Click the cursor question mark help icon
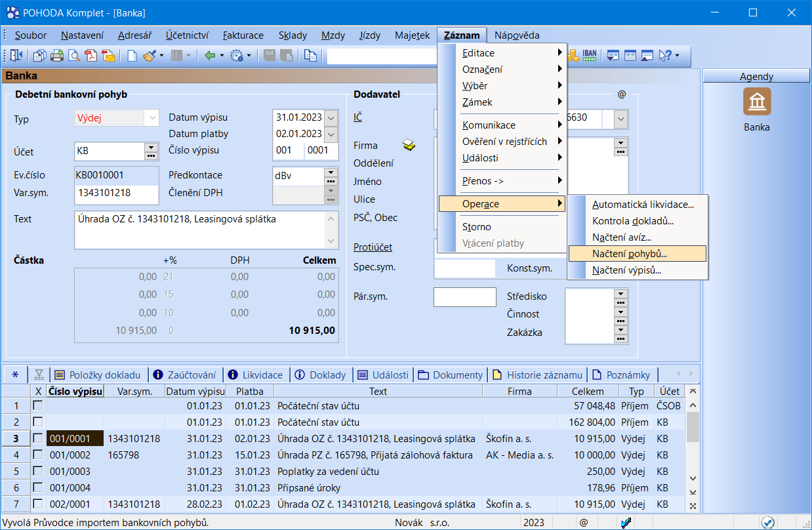Viewport: 812px width, 530px height. (x=665, y=56)
